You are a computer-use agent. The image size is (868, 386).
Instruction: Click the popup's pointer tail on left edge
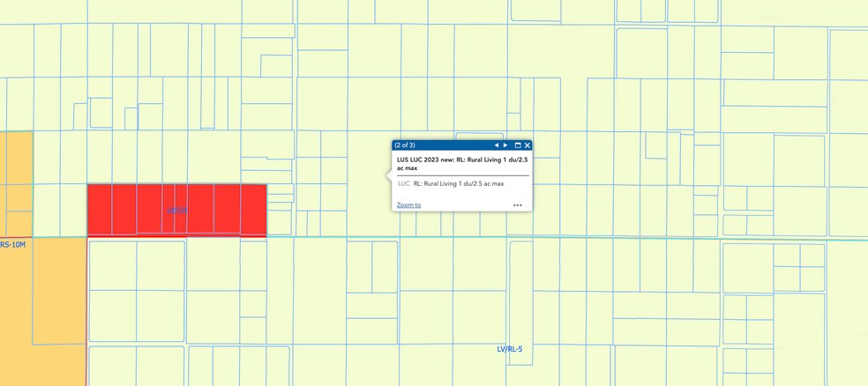pyautogui.click(x=389, y=175)
